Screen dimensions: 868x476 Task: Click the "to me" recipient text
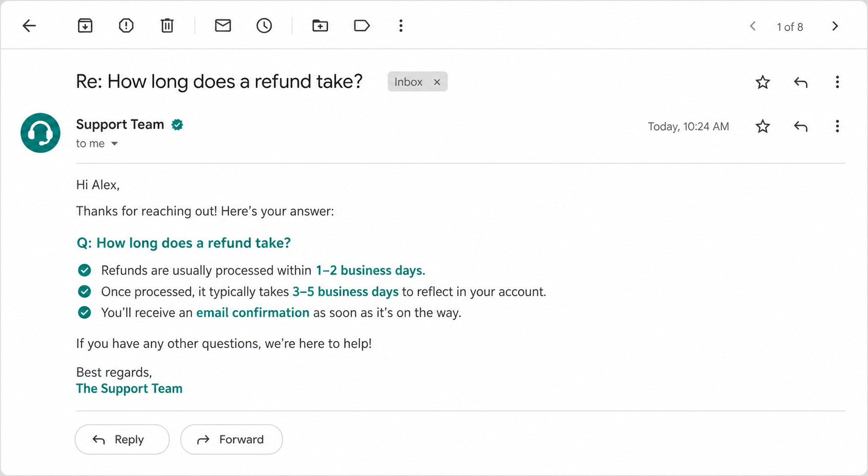click(90, 143)
